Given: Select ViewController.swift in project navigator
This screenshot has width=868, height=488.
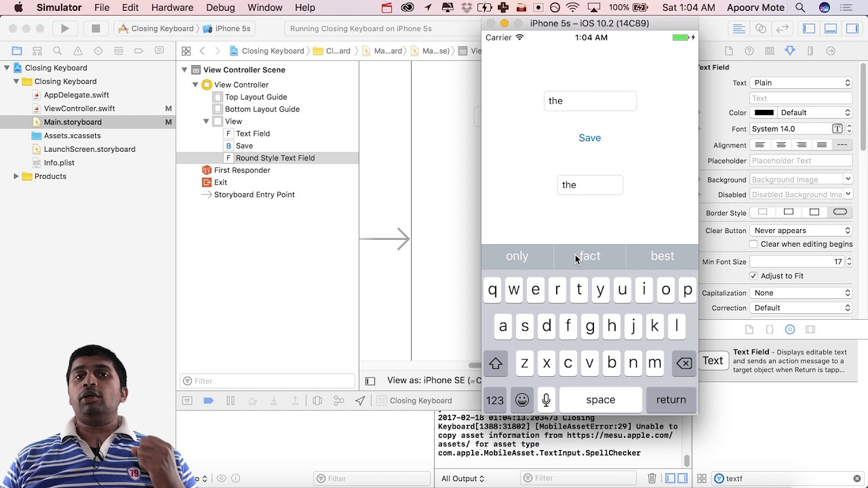Looking at the screenshot, I should click(79, 108).
